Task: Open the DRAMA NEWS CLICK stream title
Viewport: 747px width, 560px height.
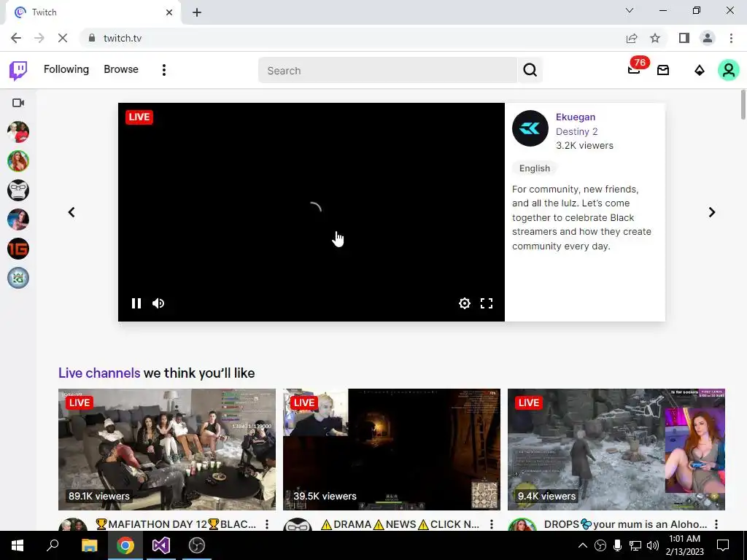Action: (x=400, y=524)
